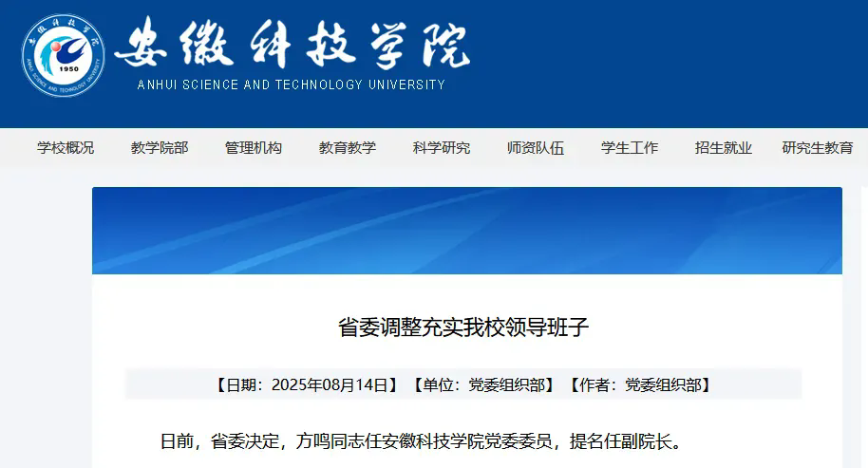Image resolution: width=868 pixels, height=468 pixels.
Task: Navigate to 学生工作
Action: 630,148
